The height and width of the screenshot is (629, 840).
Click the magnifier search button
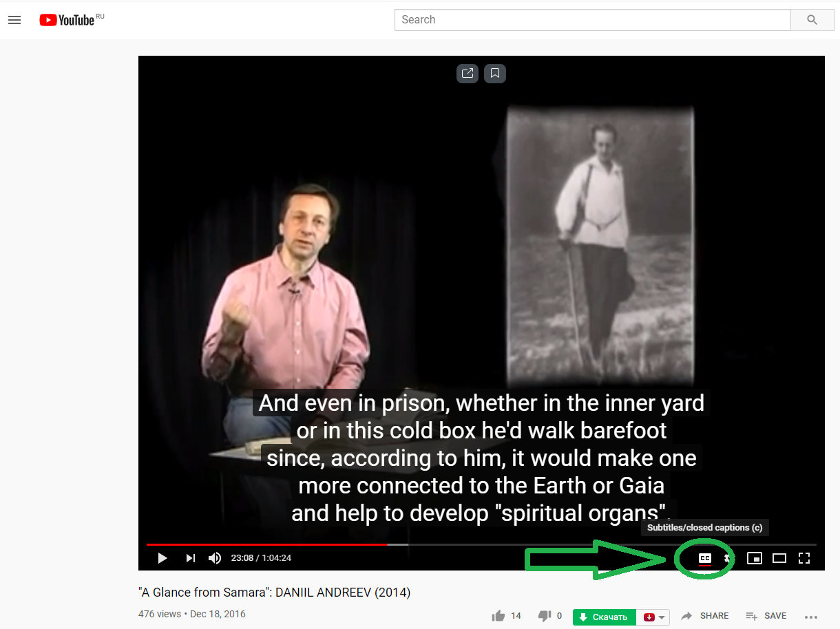[812, 20]
